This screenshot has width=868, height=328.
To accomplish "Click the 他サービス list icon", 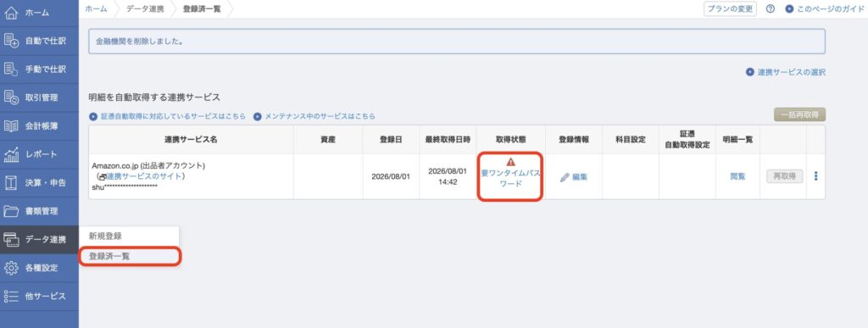I will tap(11, 296).
